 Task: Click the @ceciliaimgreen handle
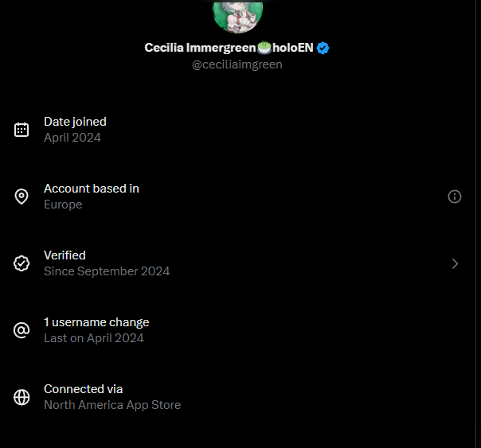click(237, 64)
